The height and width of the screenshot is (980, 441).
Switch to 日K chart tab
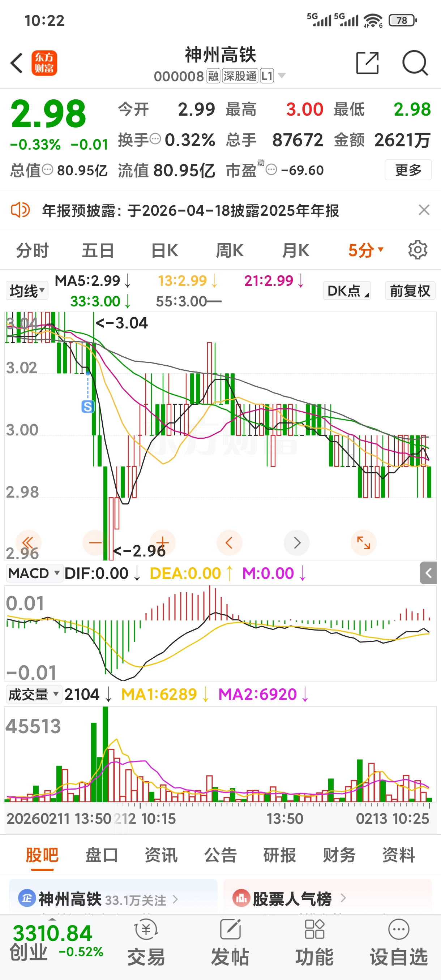tap(164, 250)
